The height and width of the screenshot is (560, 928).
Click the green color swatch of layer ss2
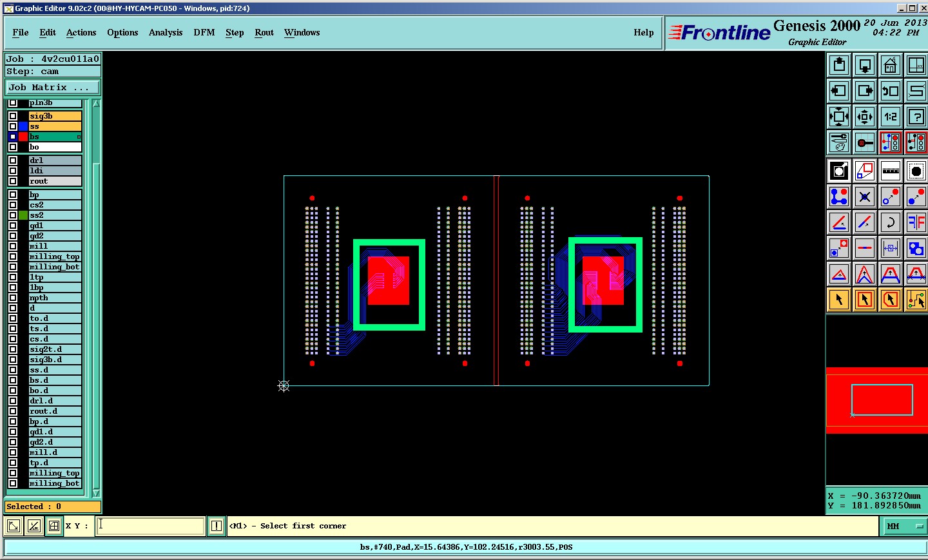(x=23, y=215)
